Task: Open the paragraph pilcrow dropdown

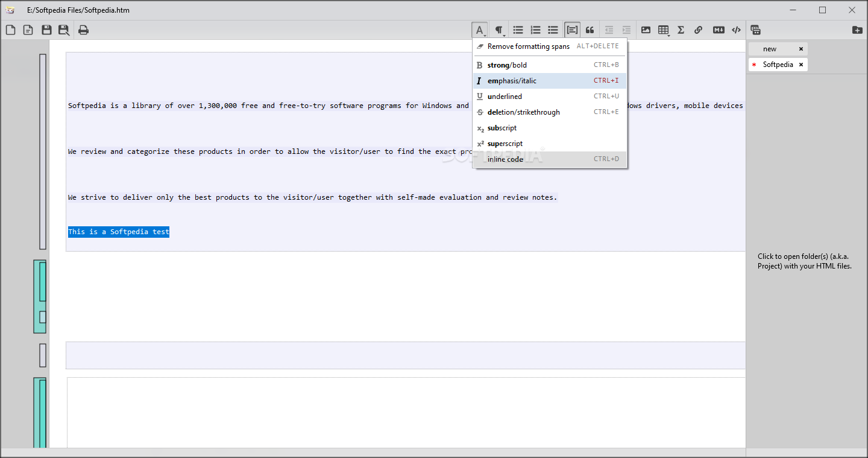Action: point(499,30)
